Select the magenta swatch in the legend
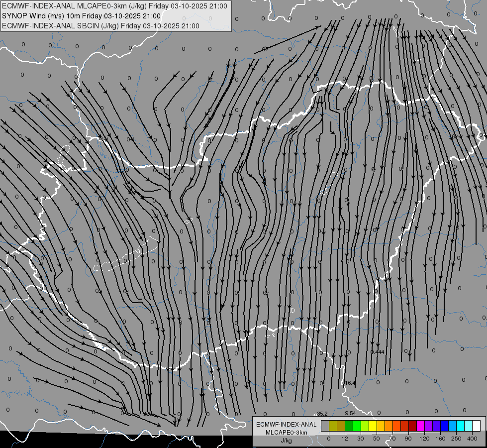Viewport: 487px width, 448px height. pos(420,426)
